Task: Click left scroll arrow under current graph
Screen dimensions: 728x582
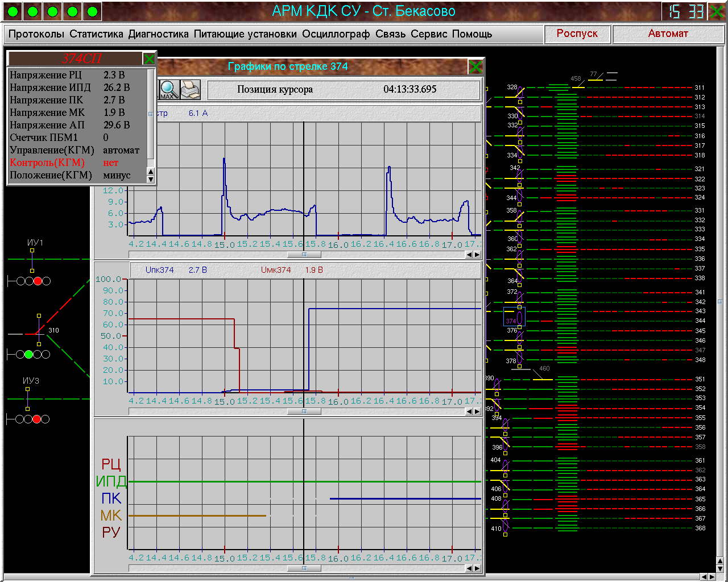Action: coord(469,255)
